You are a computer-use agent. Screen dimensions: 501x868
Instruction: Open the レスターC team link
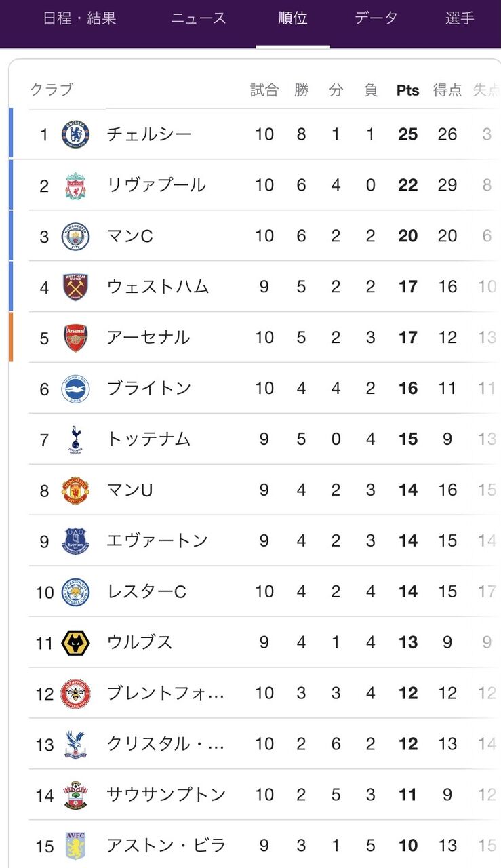(146, 591)
